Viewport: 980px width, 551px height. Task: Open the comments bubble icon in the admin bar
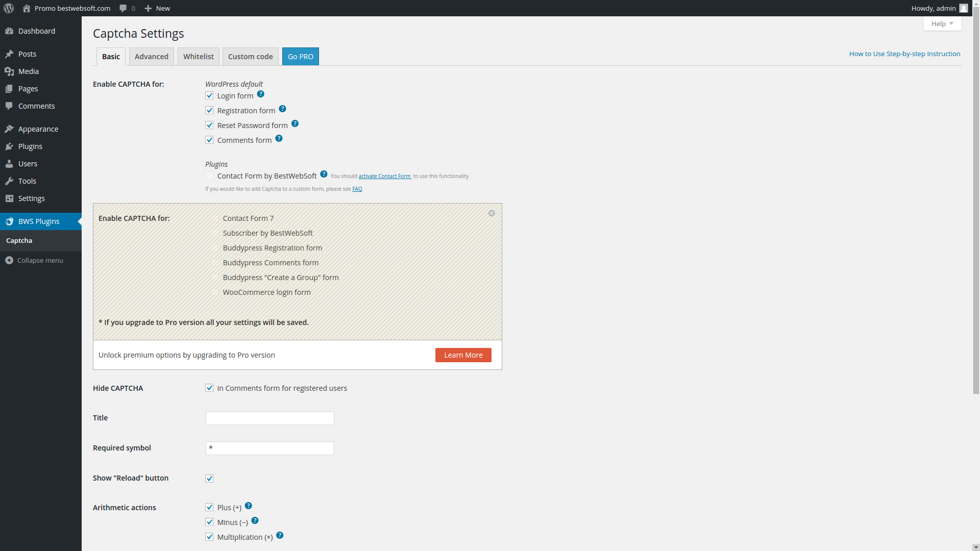[123, 8]
